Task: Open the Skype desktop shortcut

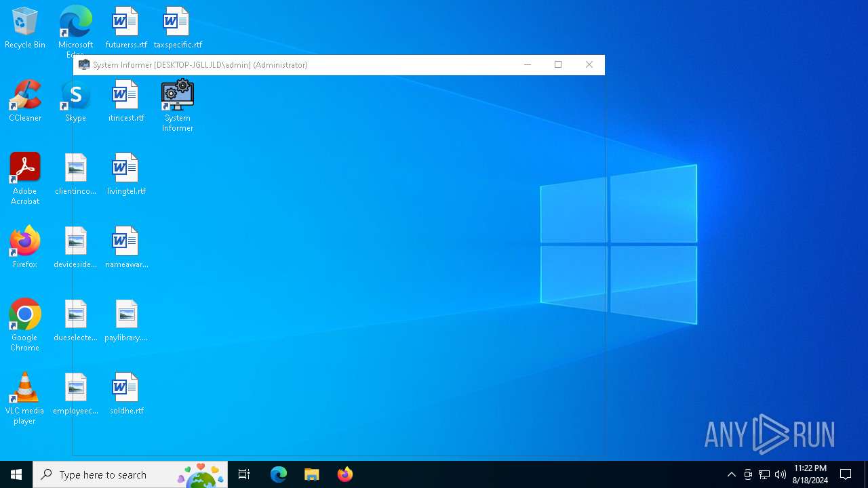Action: coord(75,101)
